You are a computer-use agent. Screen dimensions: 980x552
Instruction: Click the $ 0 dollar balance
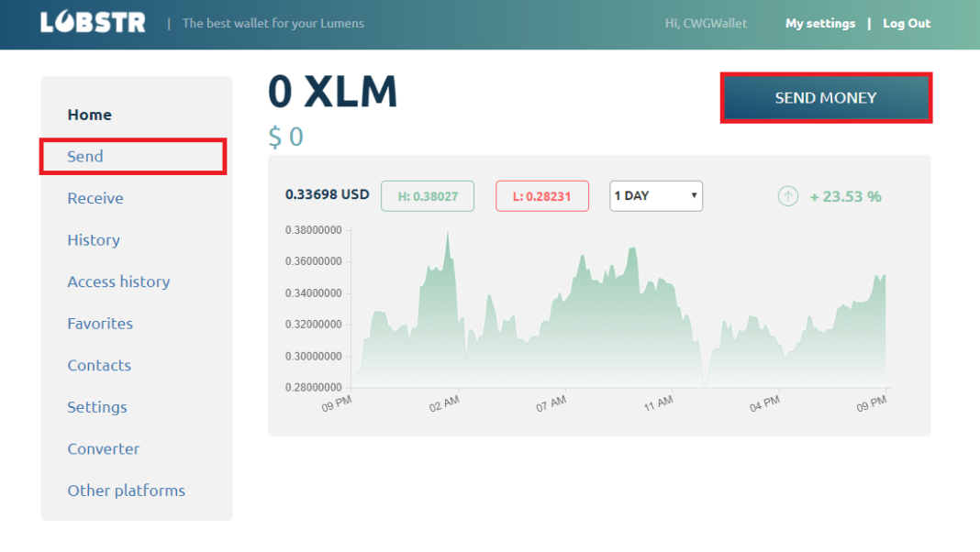coord(285,137)
